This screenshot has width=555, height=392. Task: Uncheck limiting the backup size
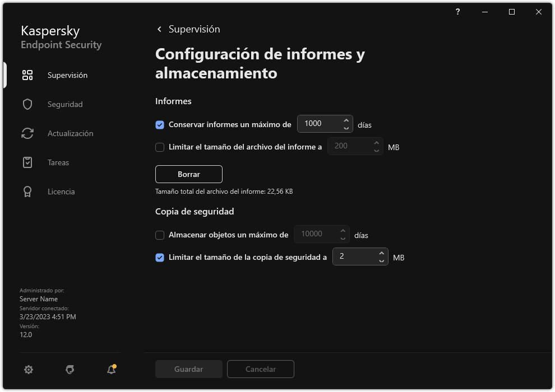click(160, 257)
